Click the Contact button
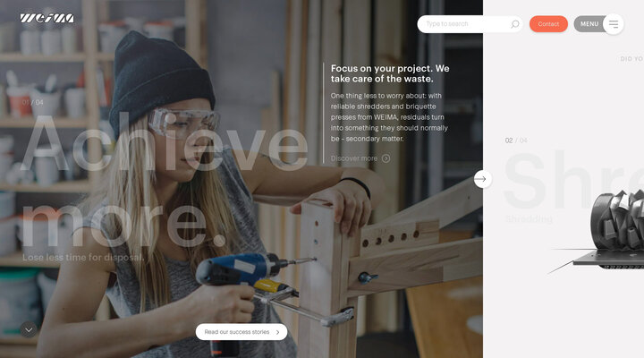 coord(548,24)
